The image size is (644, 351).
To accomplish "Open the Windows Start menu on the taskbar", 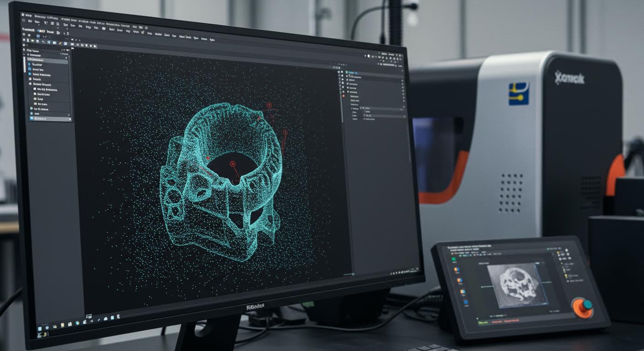I will tap(40, 328).
